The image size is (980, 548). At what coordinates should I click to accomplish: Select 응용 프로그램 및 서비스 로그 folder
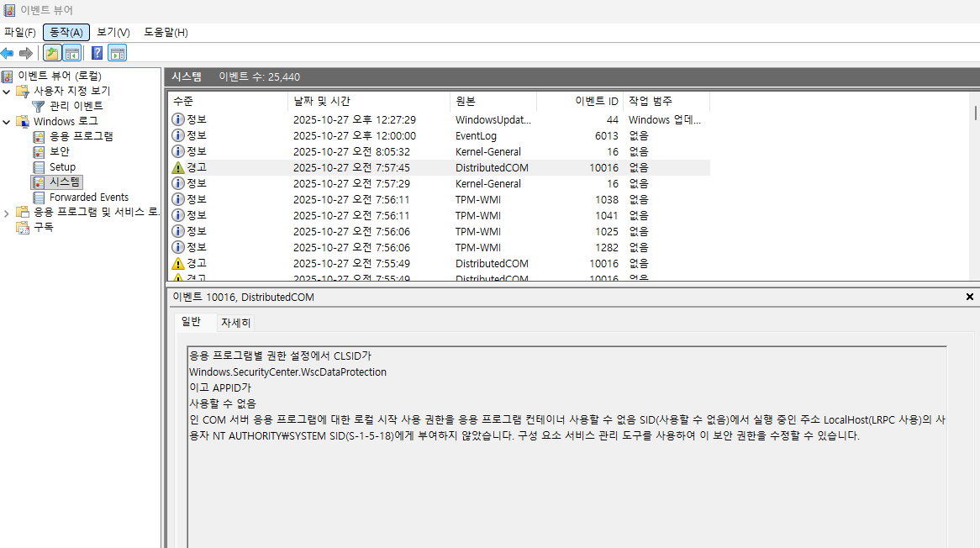97,213
